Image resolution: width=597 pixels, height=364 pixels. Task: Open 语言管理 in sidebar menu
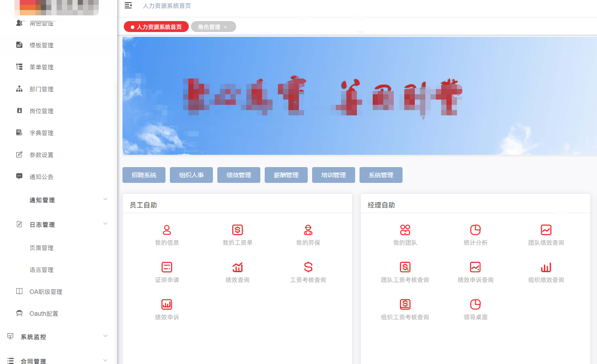click(42, 270)
